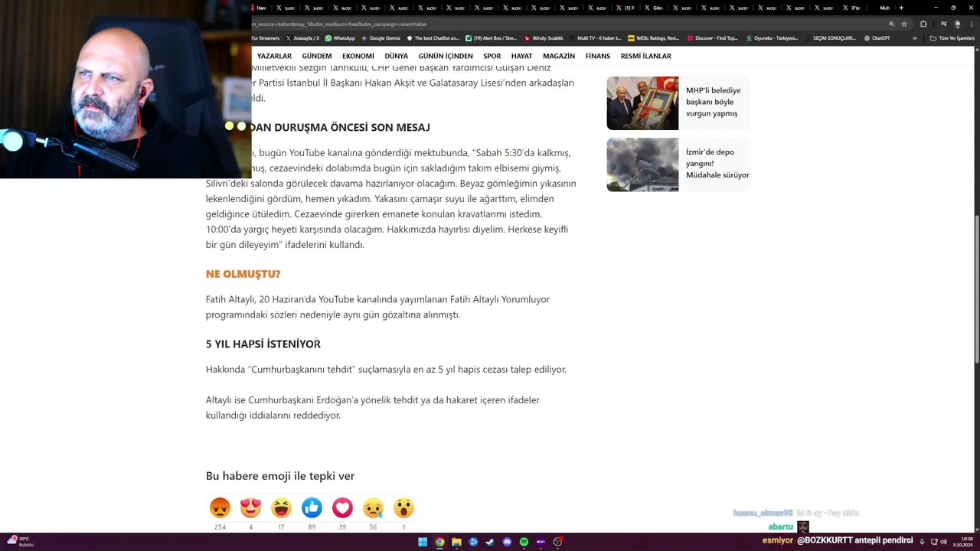React with the laughing emoji
Viewport: 980px width, 551px height.
281,507
